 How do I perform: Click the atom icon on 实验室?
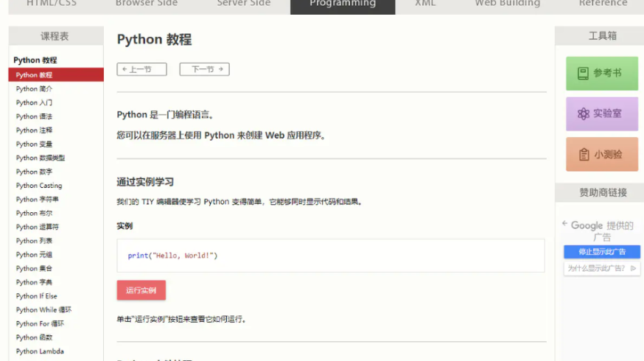[584, 113]
